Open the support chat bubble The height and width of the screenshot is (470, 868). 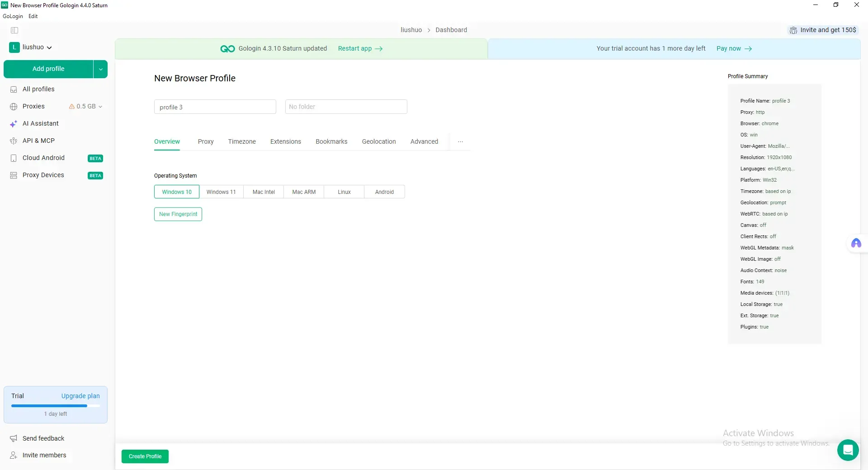pyautogui.click(x=848, y=450)
